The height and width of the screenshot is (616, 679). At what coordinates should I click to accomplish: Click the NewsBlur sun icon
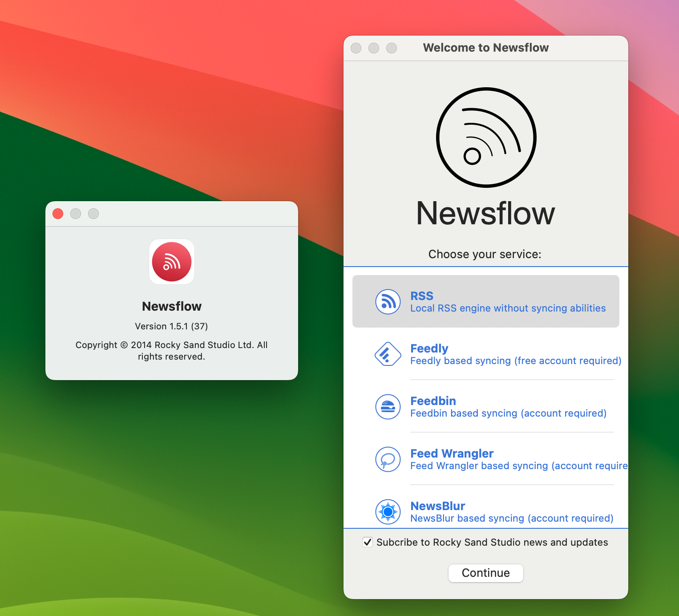point(388,512)
